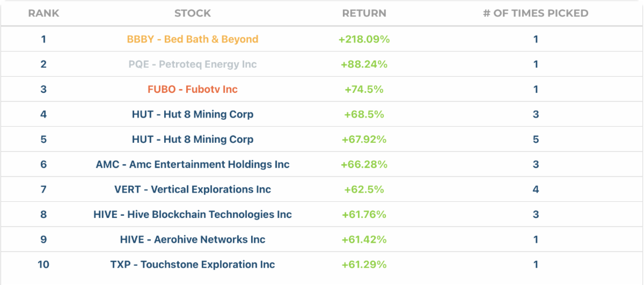Select the +61.29% return value
Viewport: 644px width, 285px height.
coord(364,265)
